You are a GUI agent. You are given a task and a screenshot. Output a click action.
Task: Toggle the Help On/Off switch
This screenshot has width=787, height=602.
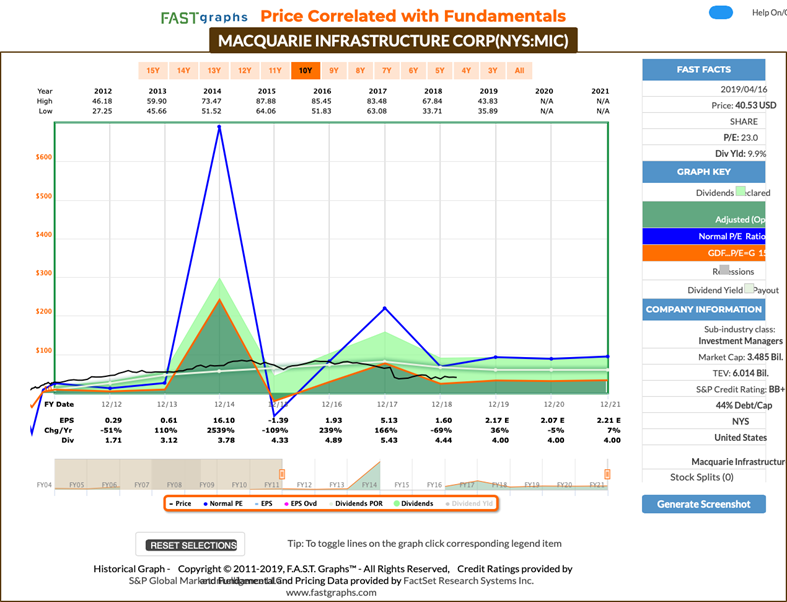coord(721,13)
